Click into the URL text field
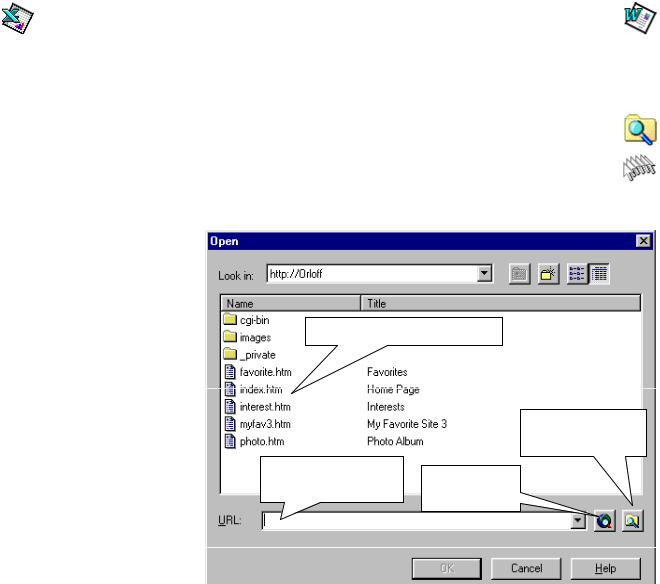Image resolution: width=660 pixels, height=584 pixels. point(416,521)
